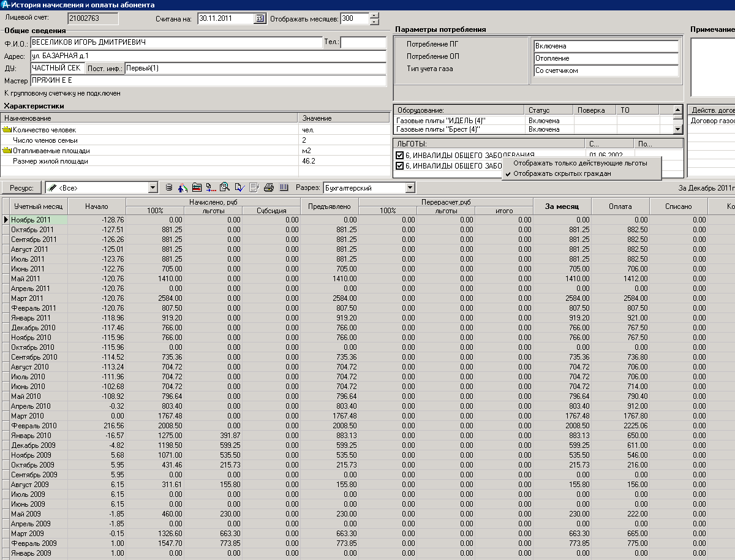Viewport: 735px width, 560px height.
Task: Select 'Отображать только действующие льготы' menu item
Action: pos(579,164)
